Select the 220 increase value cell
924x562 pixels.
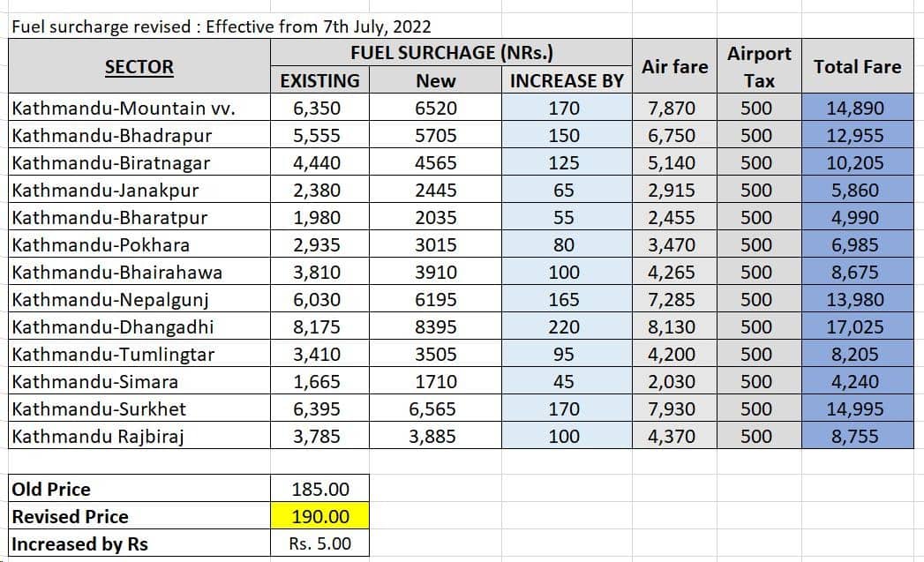pos(567,326)
